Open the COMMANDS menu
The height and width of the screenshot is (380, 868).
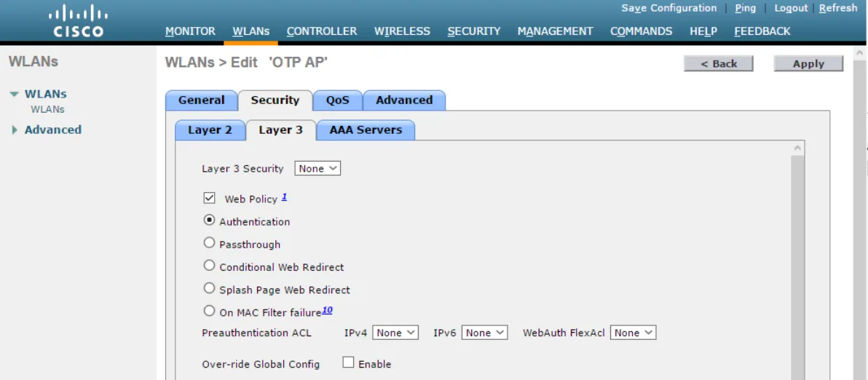coord(641,31)
